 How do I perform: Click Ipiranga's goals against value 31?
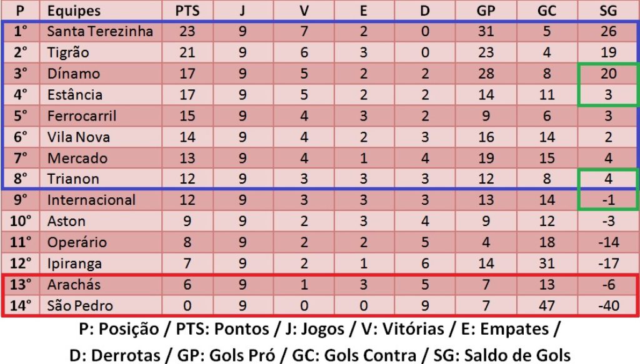(x=546, y=263)
